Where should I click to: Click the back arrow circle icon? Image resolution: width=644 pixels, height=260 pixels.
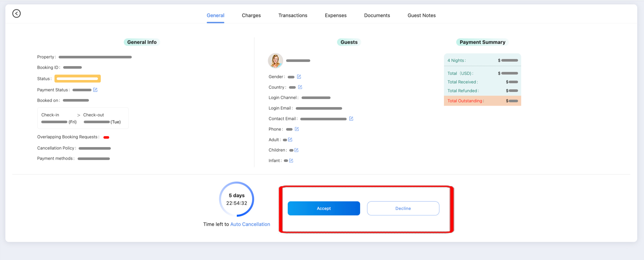16,14
